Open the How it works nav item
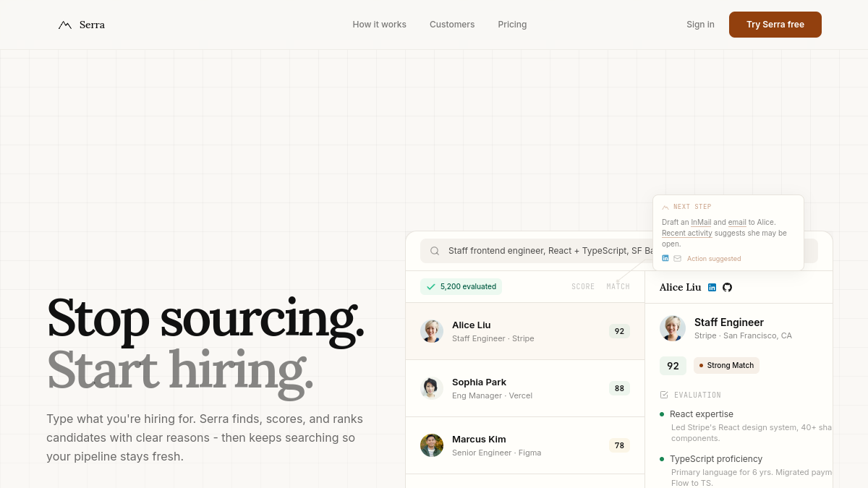 (x=379, y=25)
